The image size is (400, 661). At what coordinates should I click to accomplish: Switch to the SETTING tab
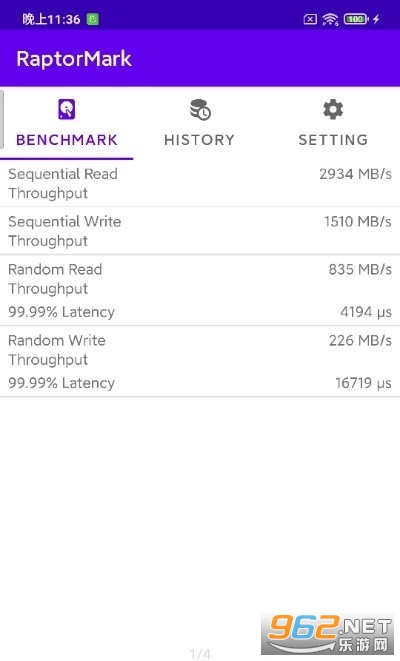coord(333,123)
